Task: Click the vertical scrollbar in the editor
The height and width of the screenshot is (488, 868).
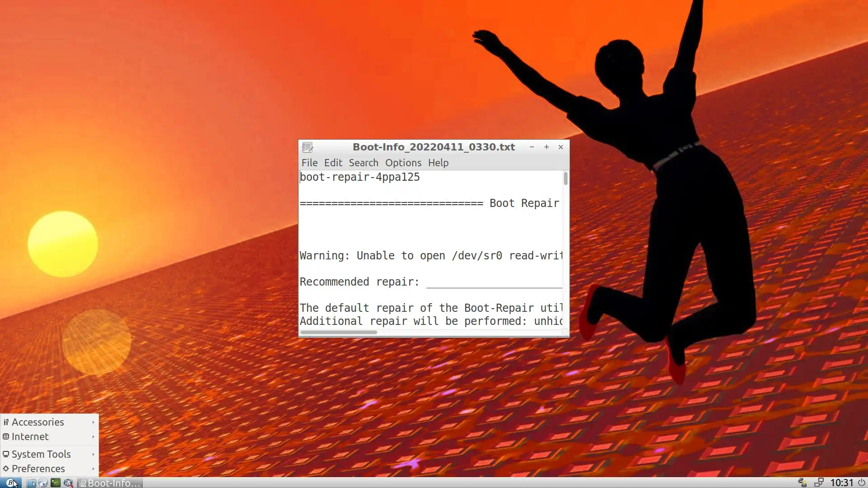Action: pos(565,178)
